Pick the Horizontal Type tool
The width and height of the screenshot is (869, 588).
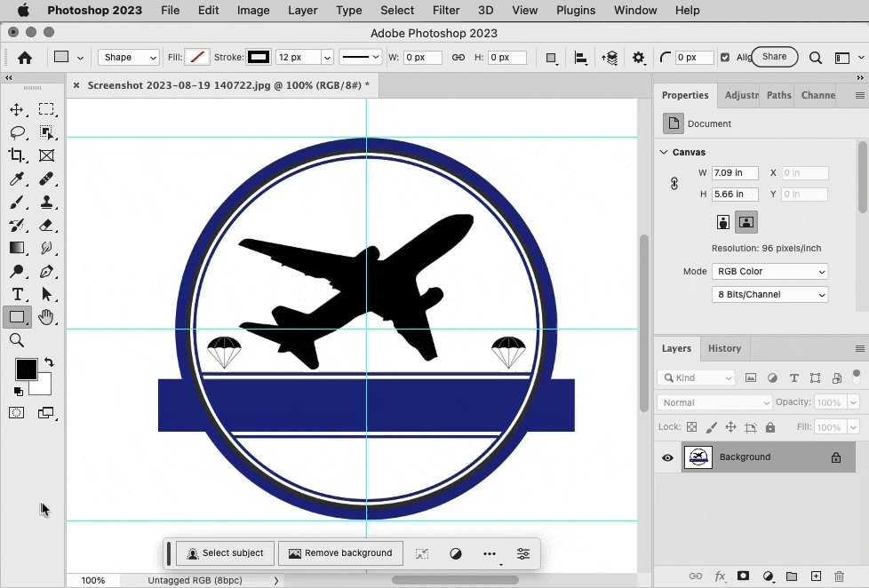click(x=17, y=294)
